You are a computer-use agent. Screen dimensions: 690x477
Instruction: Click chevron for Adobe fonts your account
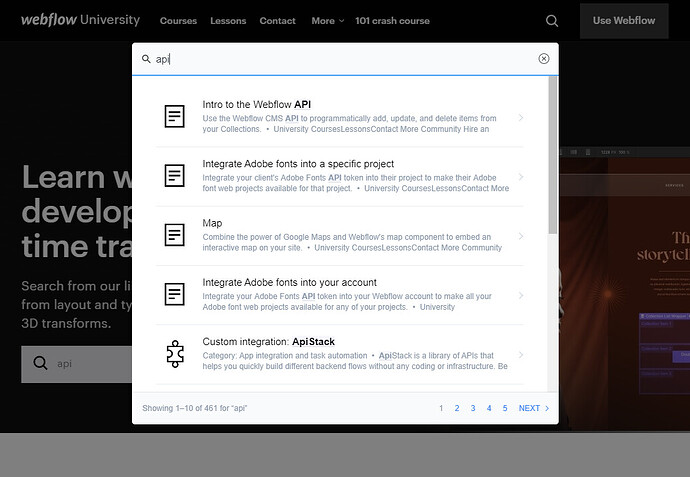(521, 295)
